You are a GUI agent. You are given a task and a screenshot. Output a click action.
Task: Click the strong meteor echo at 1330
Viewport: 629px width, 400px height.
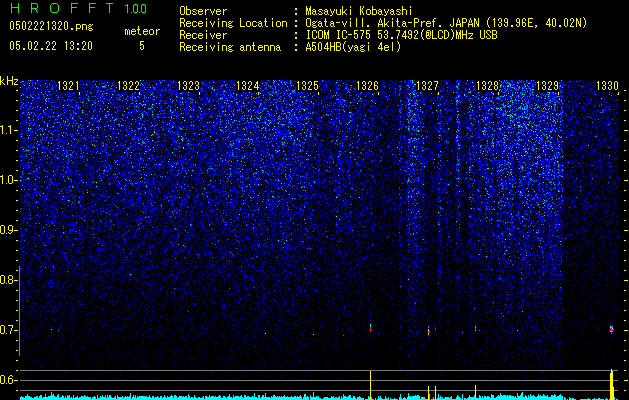tap(612, 329)
